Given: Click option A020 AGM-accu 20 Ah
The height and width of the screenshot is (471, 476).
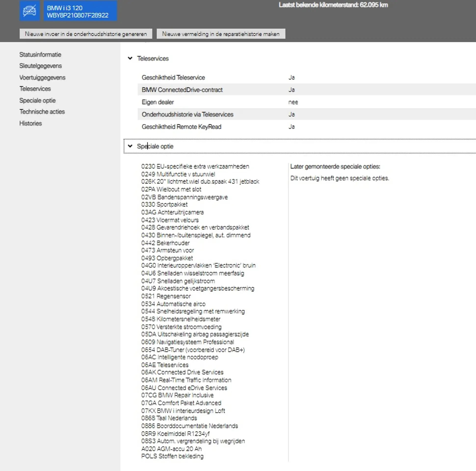Looking at the screenshot, I should point(172,449).
